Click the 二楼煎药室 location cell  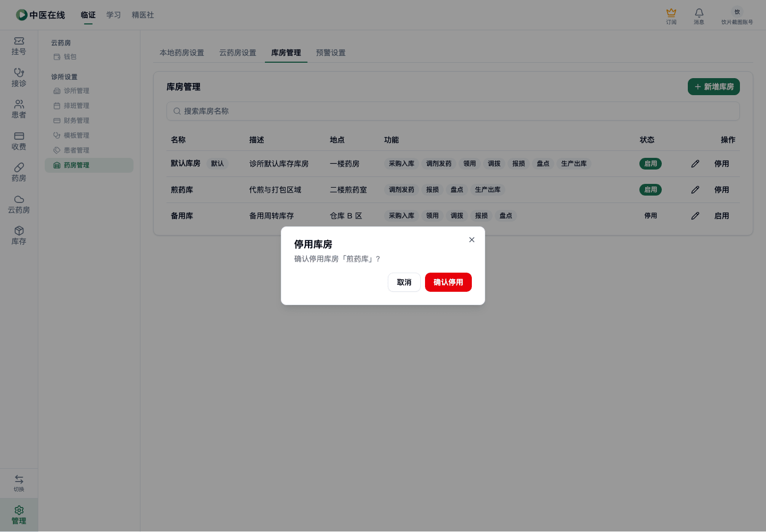[x=348, y=190]
